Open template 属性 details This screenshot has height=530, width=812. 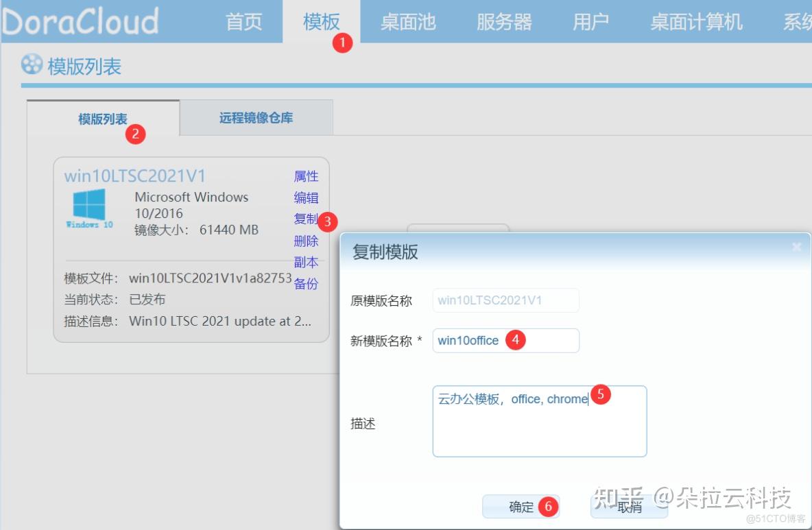pos(306,176)
